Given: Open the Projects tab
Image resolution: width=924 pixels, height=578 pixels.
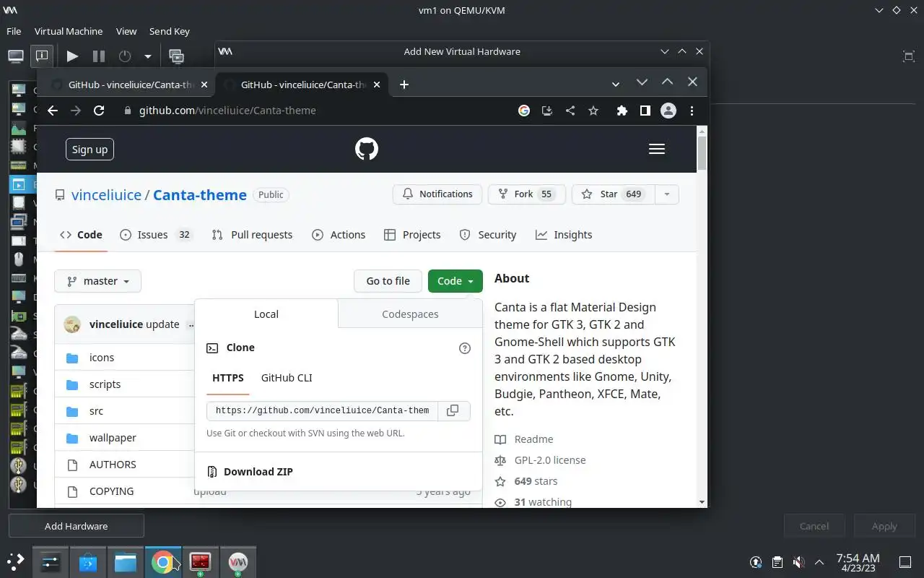Looking at the screenshot, I should pyautogui.click(x=412, y=235).
